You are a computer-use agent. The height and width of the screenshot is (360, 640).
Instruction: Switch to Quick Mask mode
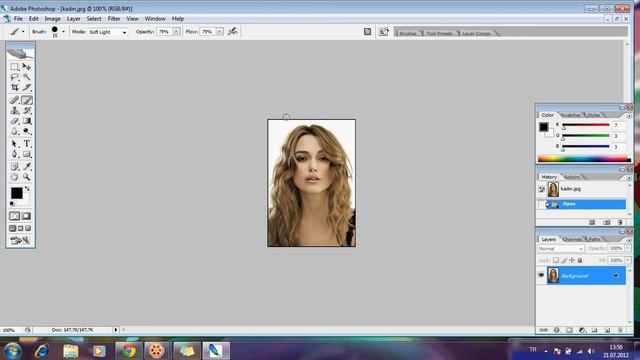click(x=26, y=216)
